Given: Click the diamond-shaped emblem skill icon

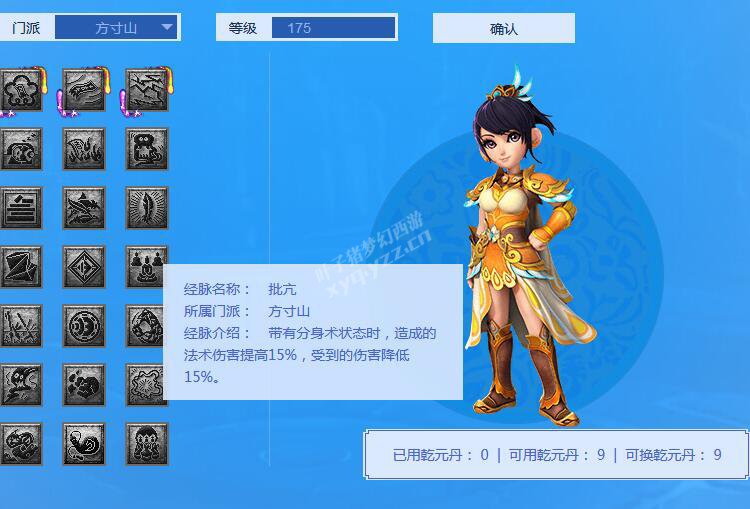Looking at the screenshot, I should [x=84, y=267].
